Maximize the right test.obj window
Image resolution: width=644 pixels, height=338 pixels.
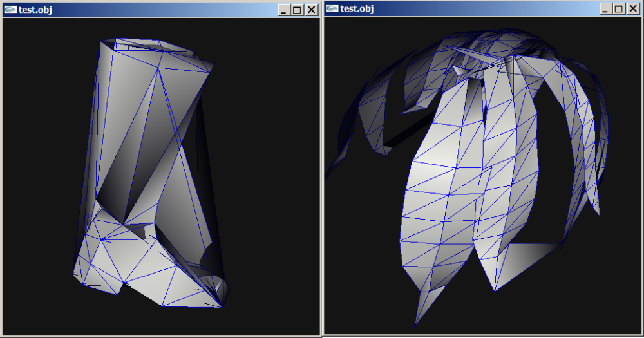point(618,9)
